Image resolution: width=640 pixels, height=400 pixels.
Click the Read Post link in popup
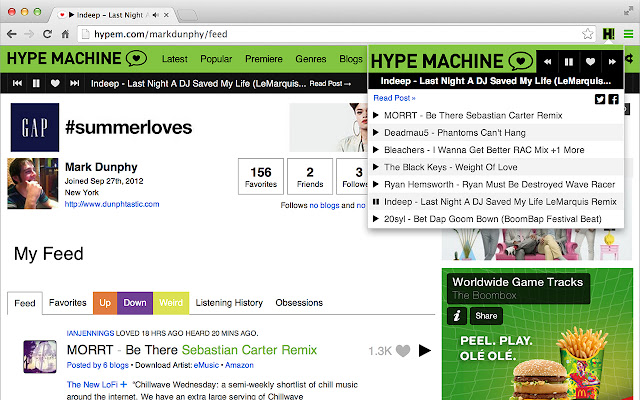click(x=394, y=98)
